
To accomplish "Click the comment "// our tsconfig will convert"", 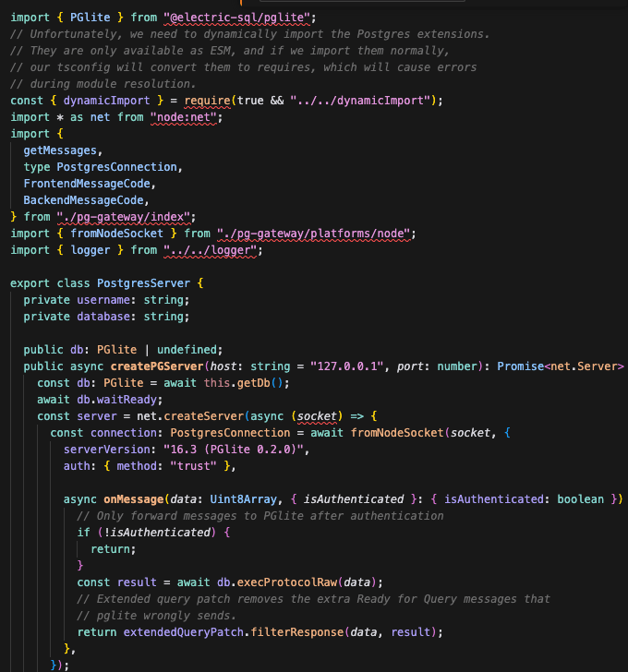I will click(243, 67).
